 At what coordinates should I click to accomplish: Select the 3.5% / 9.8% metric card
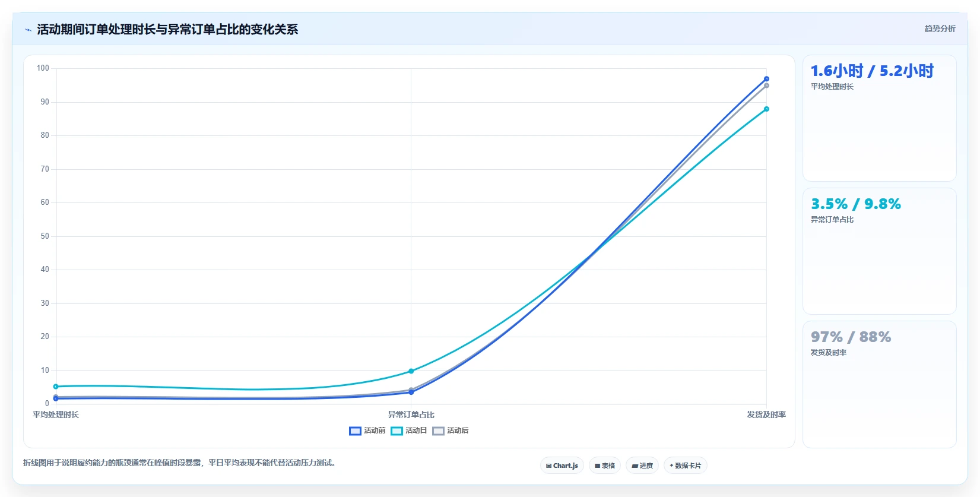(x=880, y=251)
